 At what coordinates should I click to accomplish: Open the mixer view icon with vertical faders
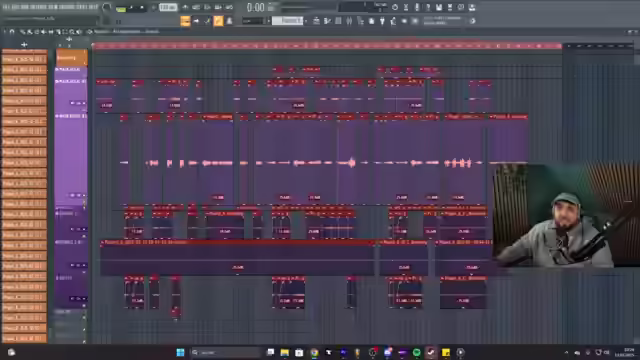[349, 21]
